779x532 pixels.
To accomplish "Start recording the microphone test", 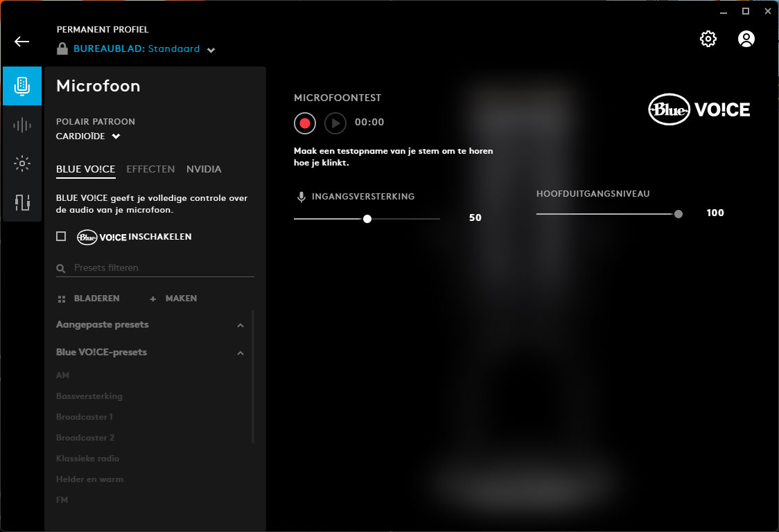I will (305, 123).
